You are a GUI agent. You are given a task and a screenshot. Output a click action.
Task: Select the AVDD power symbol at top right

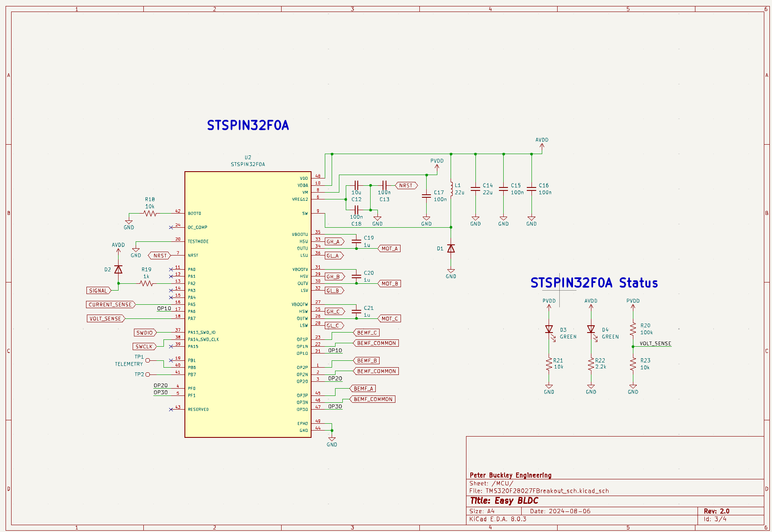(x=542, y=145)
